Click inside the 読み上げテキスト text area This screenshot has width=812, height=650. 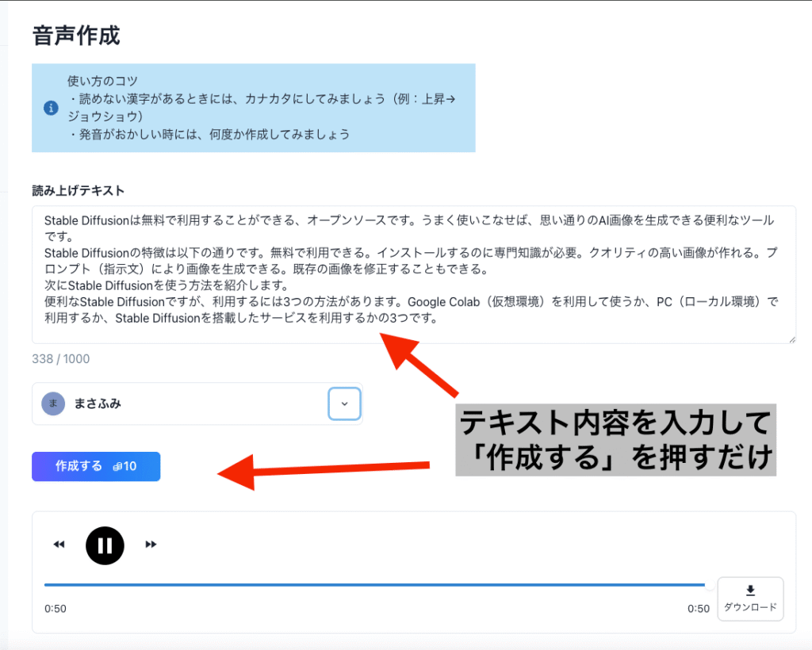[414, 274]
